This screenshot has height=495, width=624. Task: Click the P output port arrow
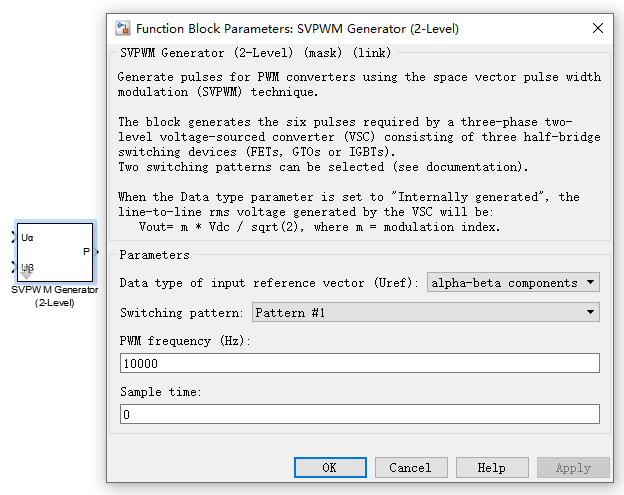click(97, 252)
